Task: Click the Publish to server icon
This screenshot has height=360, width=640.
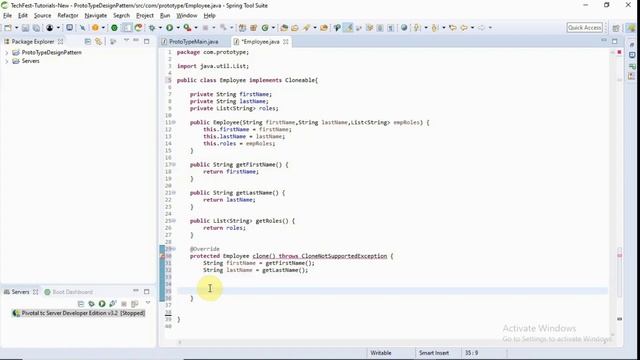Action: click(x=134, y=304)
